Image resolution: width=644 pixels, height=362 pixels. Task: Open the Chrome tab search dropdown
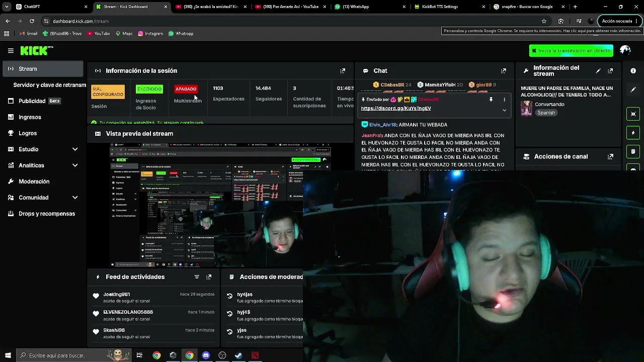[7, 7]
